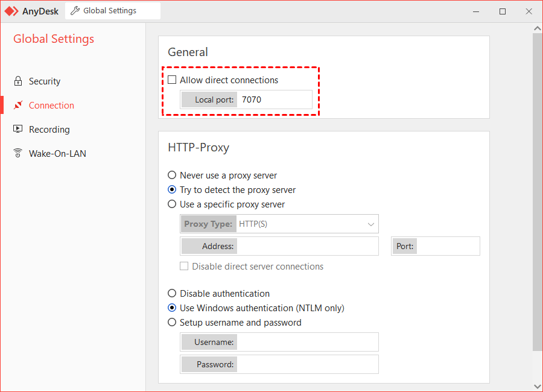Click the AnyDesk logo icon
Screen dimensions: 543x392
[x=11, y=11]
